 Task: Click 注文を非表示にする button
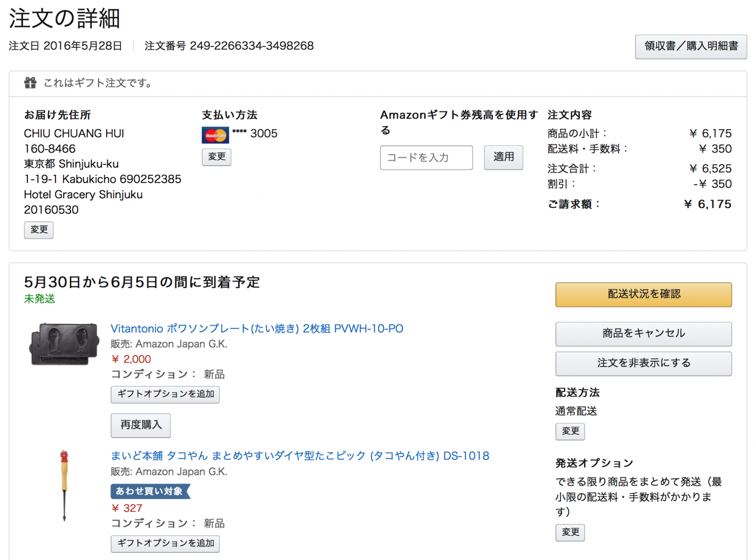point(644,364)
